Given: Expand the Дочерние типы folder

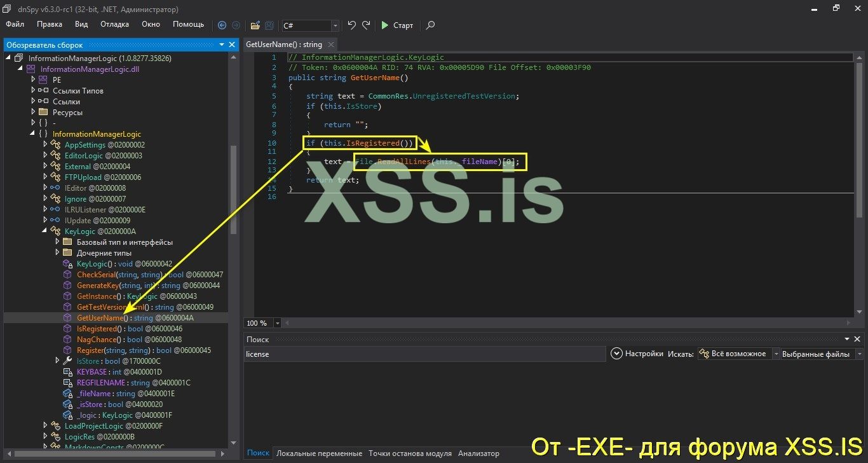Looking at the screenshot, I should tap(57, 252).
